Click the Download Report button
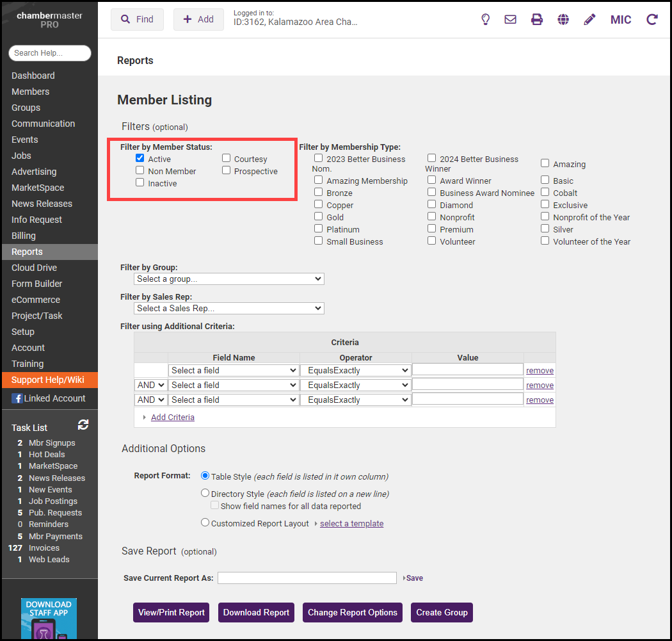 click(256, 612)
